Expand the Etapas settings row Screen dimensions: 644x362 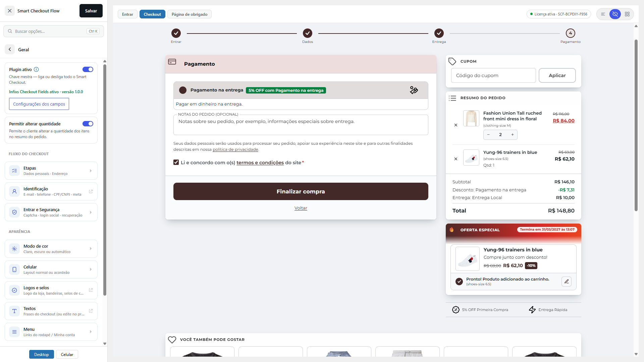(51, 171)
